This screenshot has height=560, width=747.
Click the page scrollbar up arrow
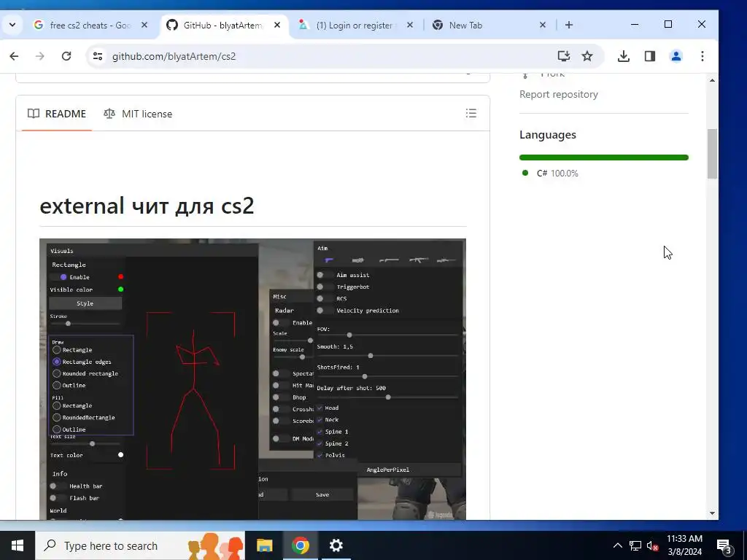pyautogui.click(x=712, y=80)
